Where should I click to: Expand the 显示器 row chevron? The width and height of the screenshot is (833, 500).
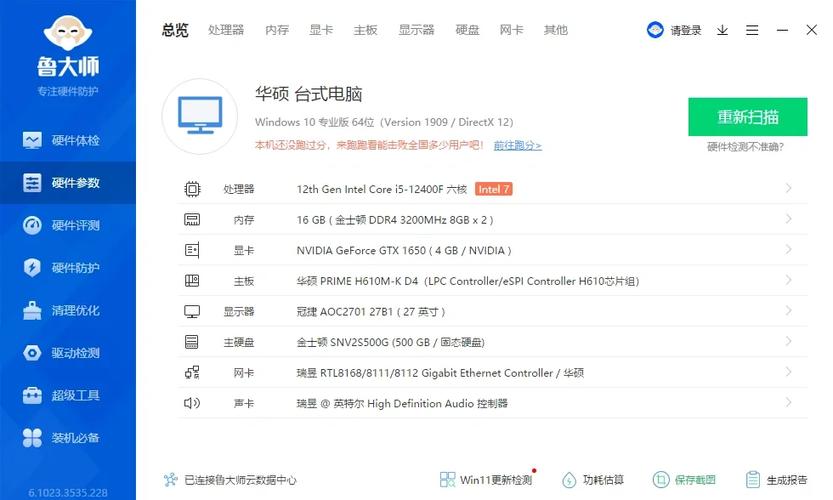pos(788,310)
